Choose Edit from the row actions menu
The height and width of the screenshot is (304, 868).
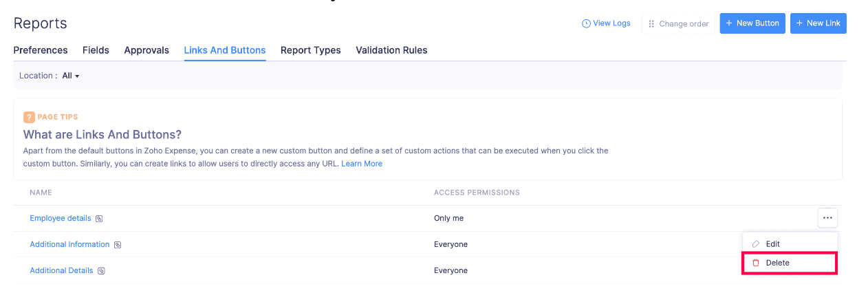point(772,244)
